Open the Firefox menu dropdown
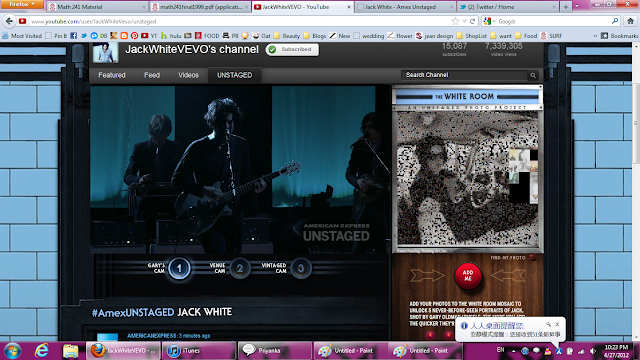 pyautogui.click(x=22, y=4)
